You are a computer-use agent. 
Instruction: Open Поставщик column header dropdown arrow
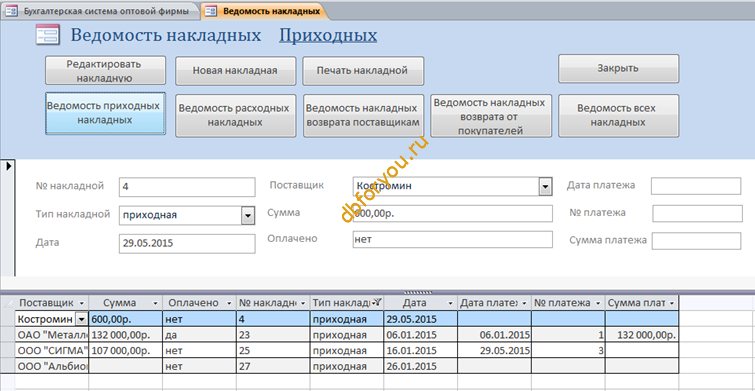click(x=81, y=303)
